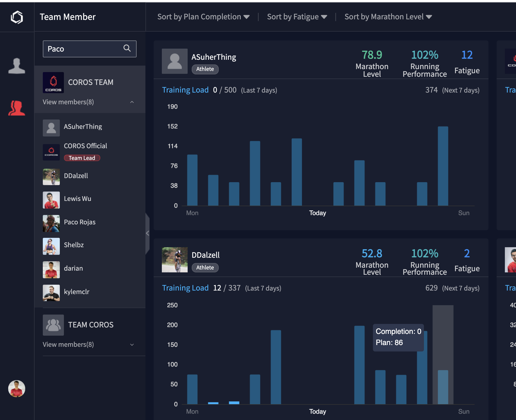Open Sort by Plan Completion dropdown
Screen dimensions: 516x420
pos(203,17)
